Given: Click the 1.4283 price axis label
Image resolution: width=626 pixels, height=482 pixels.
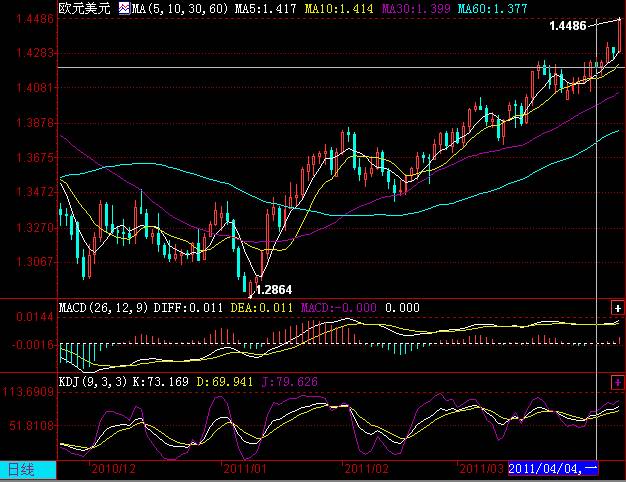Looking at the screenshot, I should (35, 52).
